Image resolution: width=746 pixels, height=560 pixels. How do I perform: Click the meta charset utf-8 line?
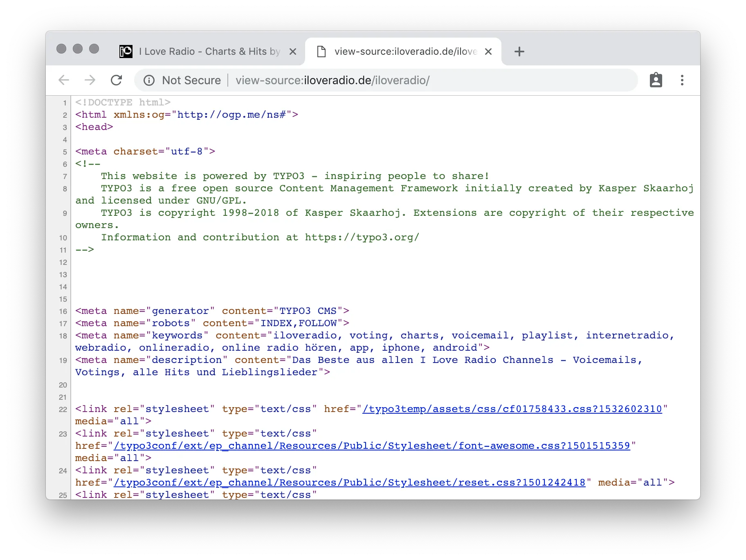click(145, 151)
